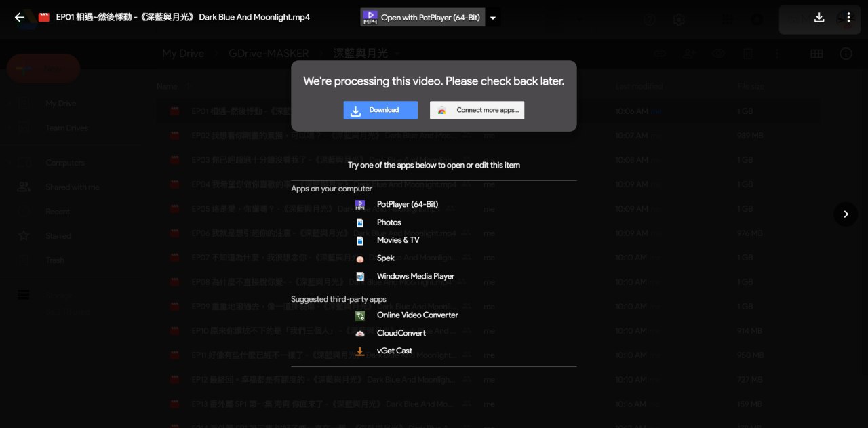Select Photos from apps on your computer
The image size is (868, 428).
pos(389,222)
